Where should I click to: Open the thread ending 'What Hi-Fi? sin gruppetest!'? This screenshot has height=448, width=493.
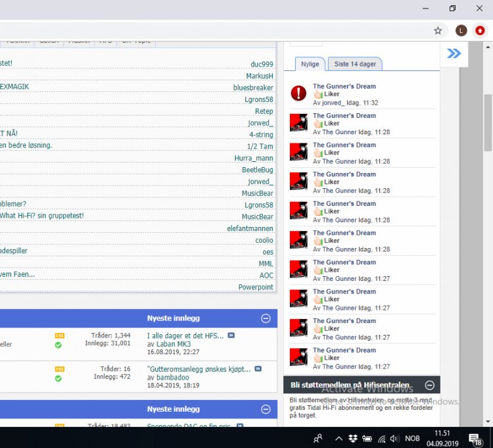42,216
